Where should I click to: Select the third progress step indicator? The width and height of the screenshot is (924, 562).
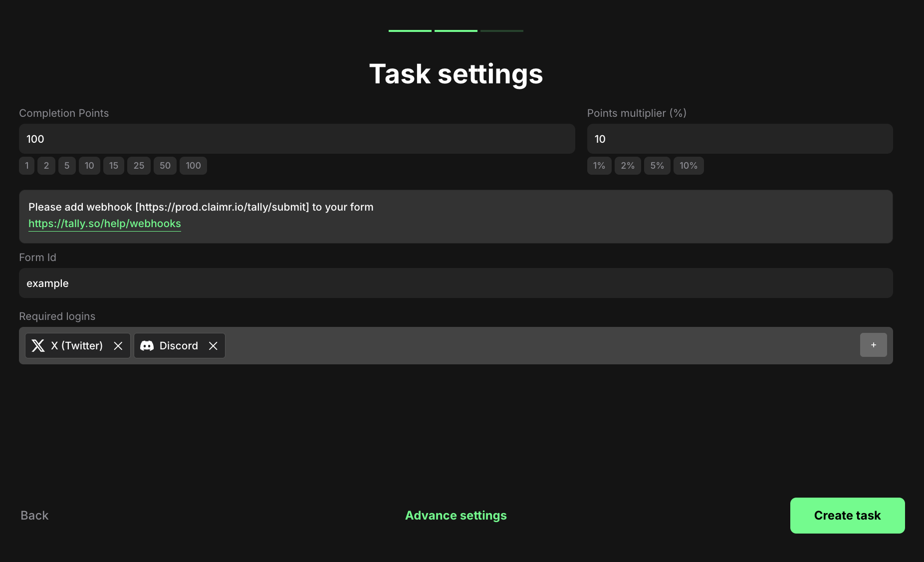(502, 31)
